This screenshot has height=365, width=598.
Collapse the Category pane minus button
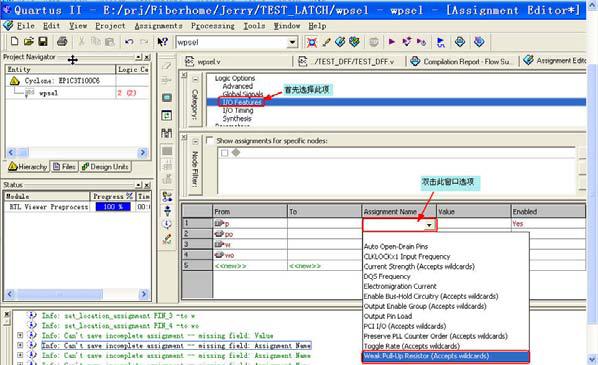click(195, 79)
